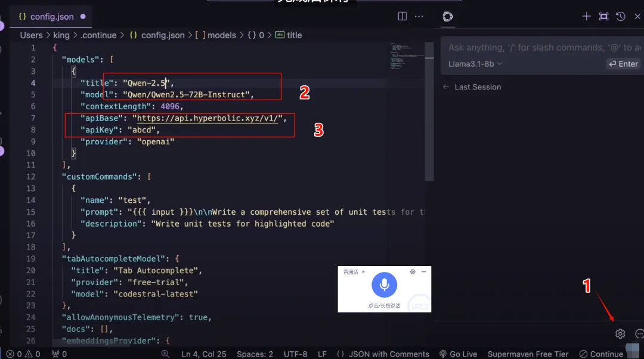Viewport: 644px width, 359px height.
Task: Click the Enter send button
Action: pos(624,64)
